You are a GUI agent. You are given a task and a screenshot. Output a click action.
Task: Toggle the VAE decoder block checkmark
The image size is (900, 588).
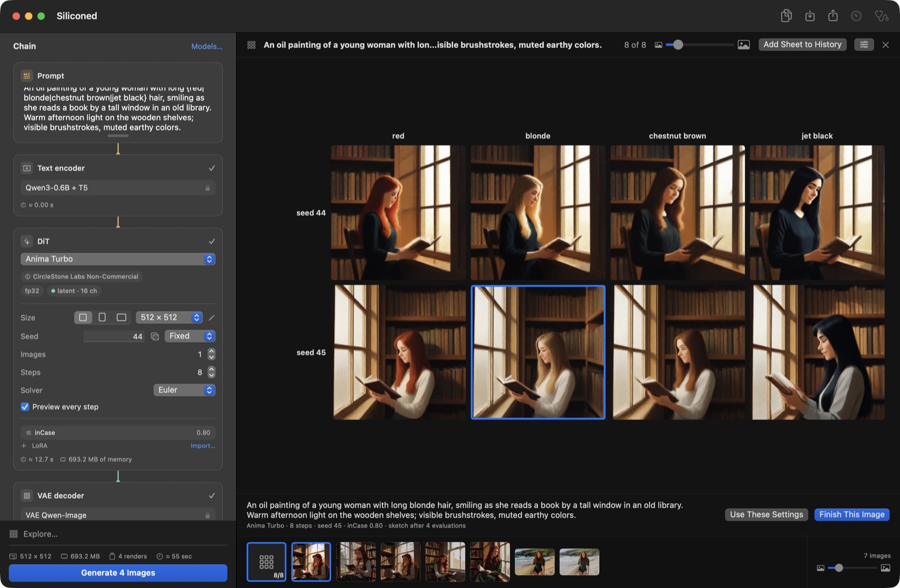click(211, 495)
